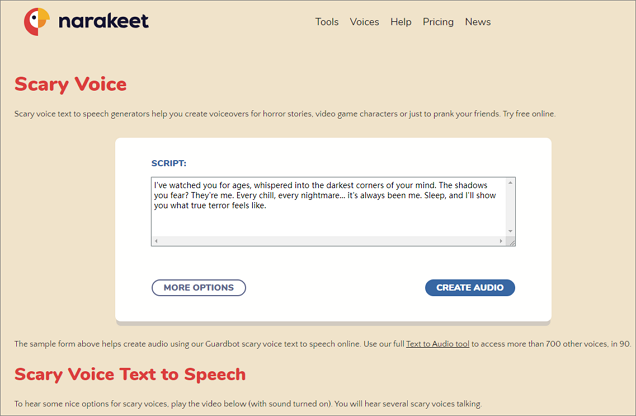
Task: Click the script box vertical scrollbar track
Action: click(511, 207)
